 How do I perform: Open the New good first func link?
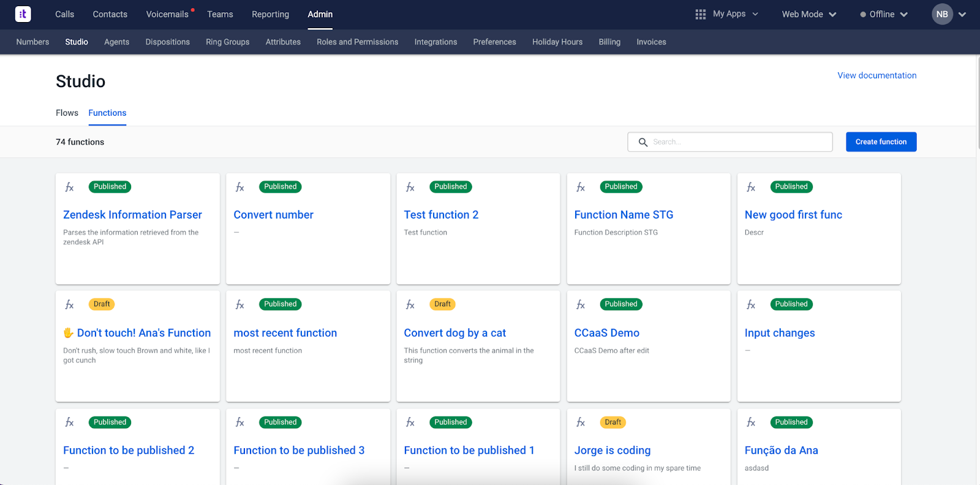pos(793,215)
